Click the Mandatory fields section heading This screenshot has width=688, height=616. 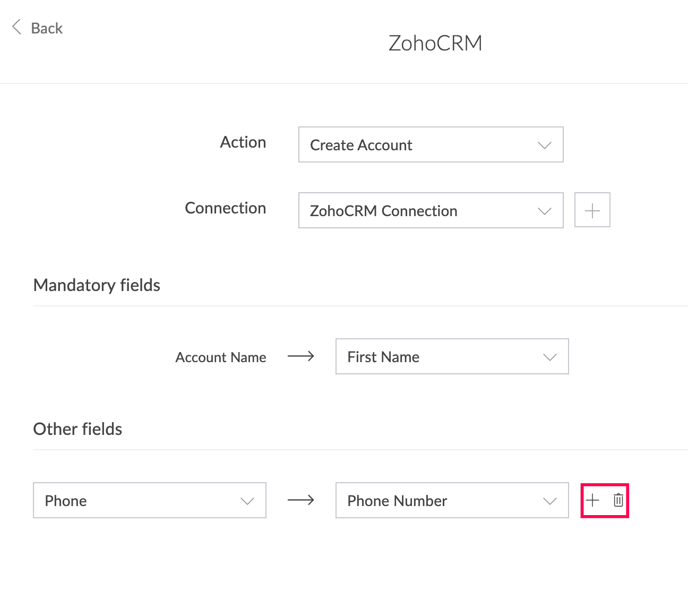click(x=97, y=285)
